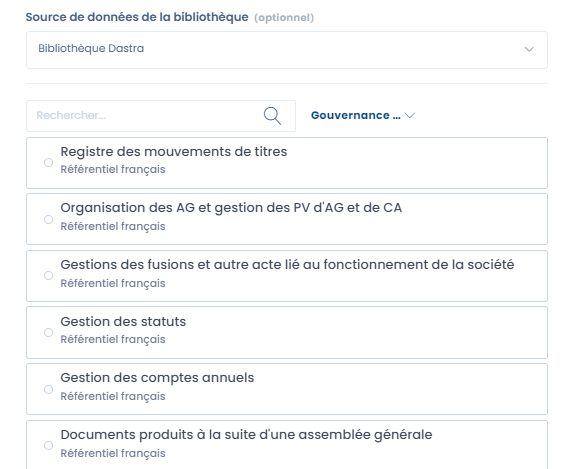Viewport: 562px width, 469px height.
Task: Select radio for Organisation des AG et gestion des PV
Action: point(48,219)
